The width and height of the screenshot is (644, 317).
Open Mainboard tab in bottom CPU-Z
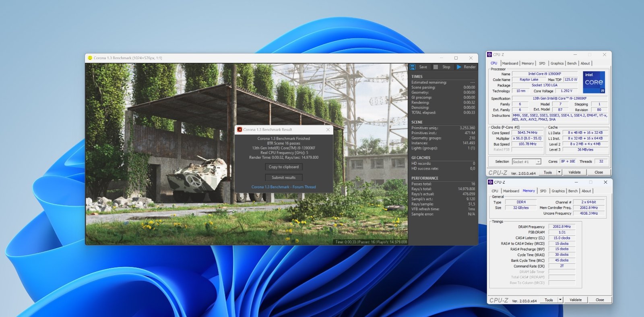click(511, 191)
